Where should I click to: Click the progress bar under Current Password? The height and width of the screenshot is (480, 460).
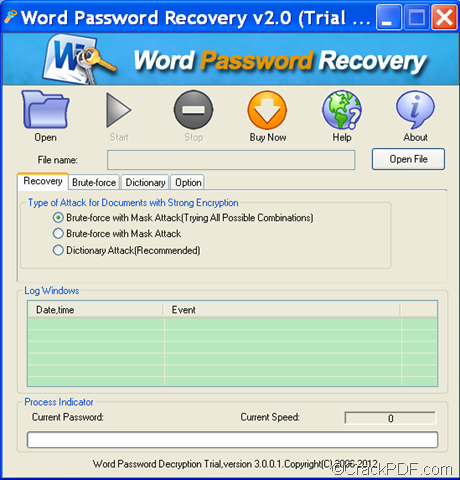tap(232, 440)
